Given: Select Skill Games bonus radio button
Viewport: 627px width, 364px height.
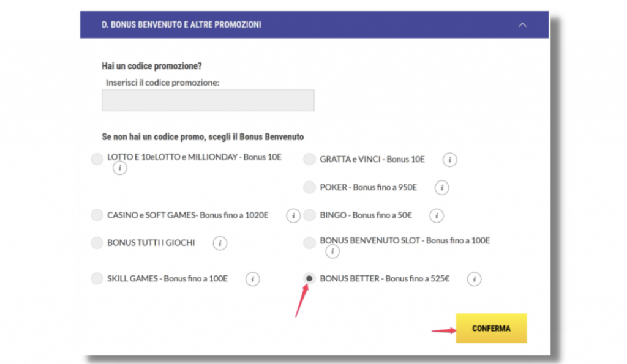Looking at the screenshot, I should click(x=97, y=279).
